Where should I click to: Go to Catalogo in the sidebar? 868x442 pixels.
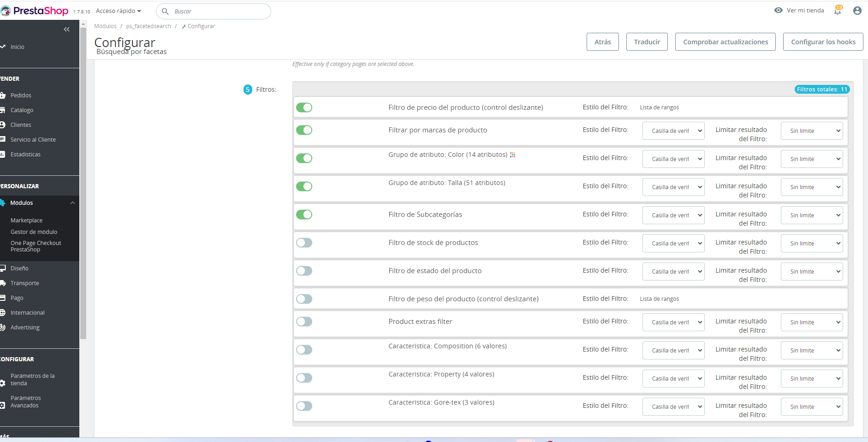(22, 110)
